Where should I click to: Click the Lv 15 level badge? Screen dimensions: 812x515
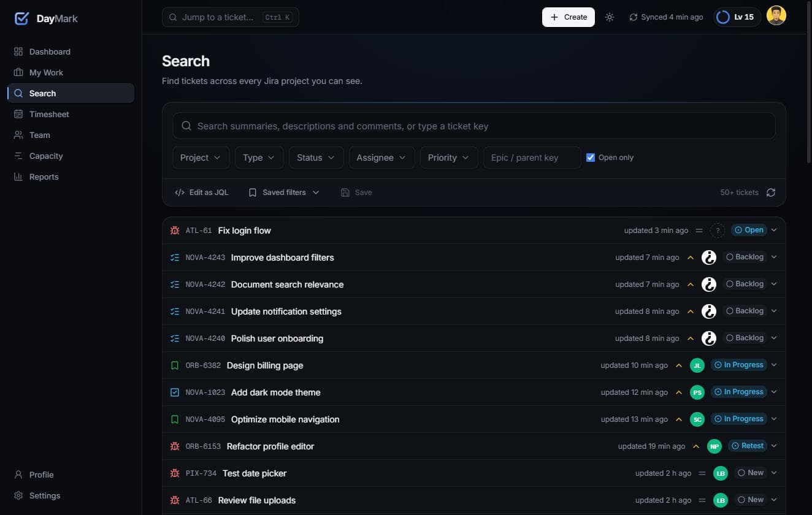point(737,17)
